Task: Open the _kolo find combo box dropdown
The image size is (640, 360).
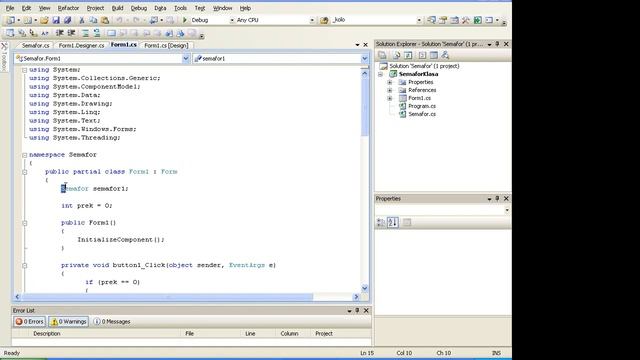Action: pos(419,20)
